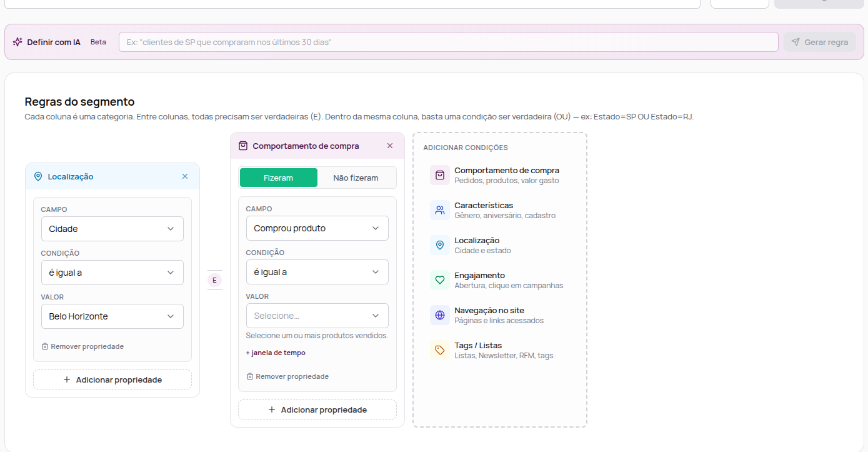This screenshot has height=452, width=868.
Task: Click the ADICIONAR CONDIÇÕES header text
Action: click(466, 148)
